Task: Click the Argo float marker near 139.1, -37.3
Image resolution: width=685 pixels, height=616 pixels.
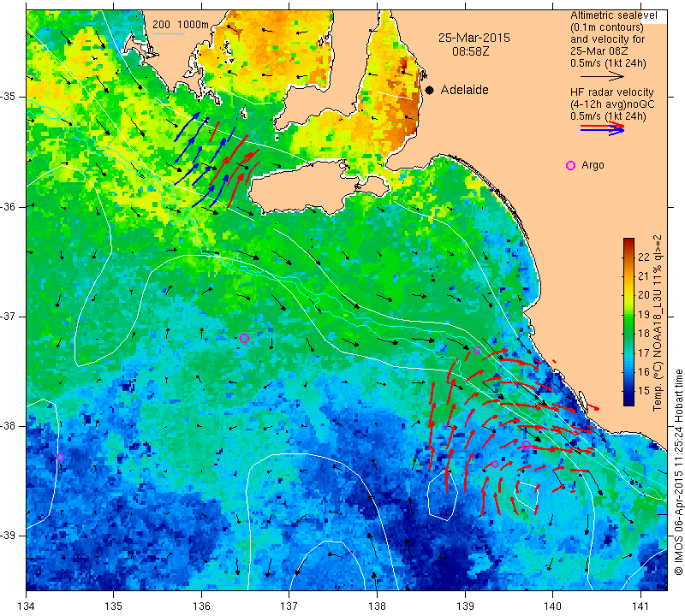Action: tap(477, 350)
